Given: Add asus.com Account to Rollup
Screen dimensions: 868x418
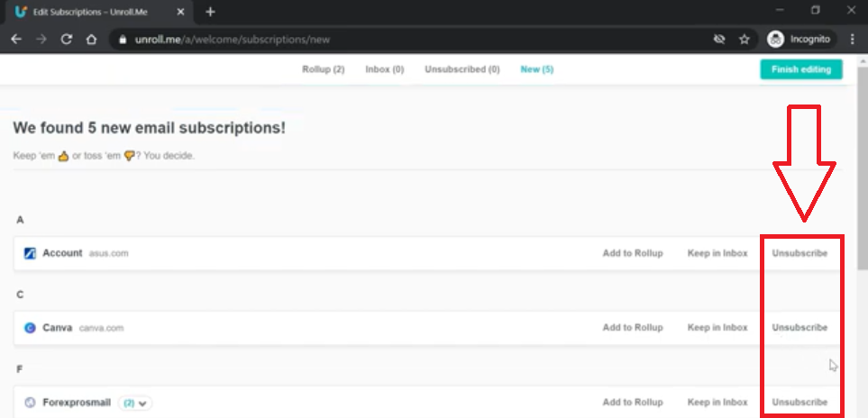Looking at the screenshot, I should pos(633,253).
